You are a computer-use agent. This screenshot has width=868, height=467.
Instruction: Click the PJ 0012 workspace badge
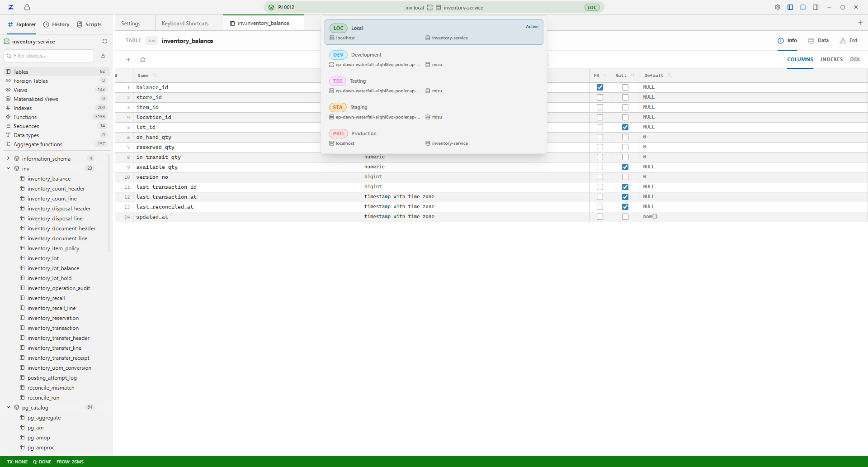[x=281, y=7]
